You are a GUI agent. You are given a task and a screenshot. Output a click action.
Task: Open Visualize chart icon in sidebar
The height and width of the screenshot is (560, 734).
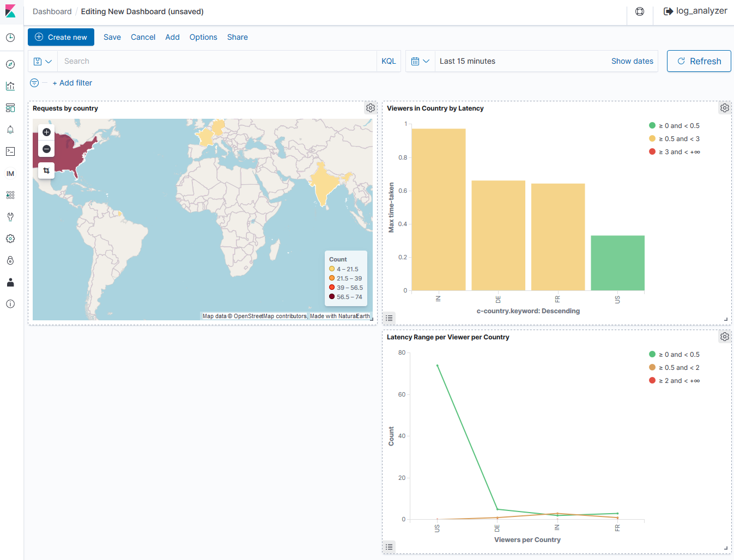pyautogui.click(x=10, y=86)
